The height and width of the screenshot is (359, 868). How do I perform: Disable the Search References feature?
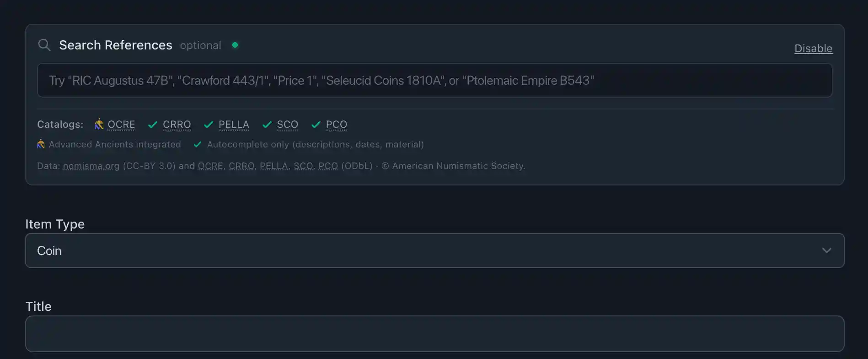pos(813,49)
